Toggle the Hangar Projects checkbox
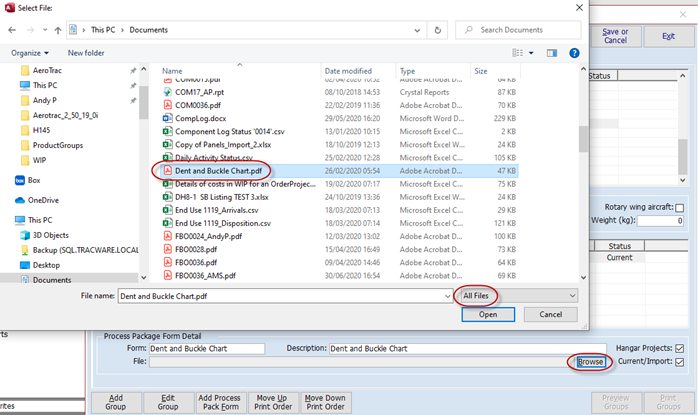Viewport: 698px width, 415px height. click(x=680, y=348)
